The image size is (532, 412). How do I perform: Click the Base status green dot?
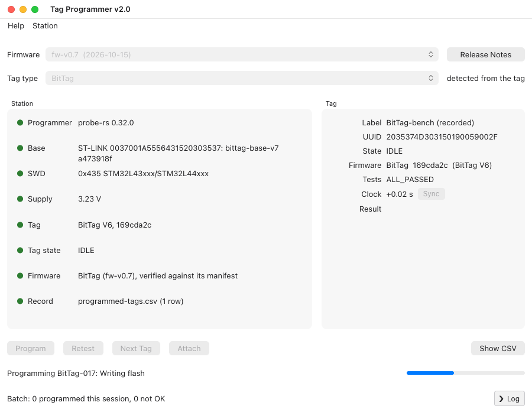[20, 148]
